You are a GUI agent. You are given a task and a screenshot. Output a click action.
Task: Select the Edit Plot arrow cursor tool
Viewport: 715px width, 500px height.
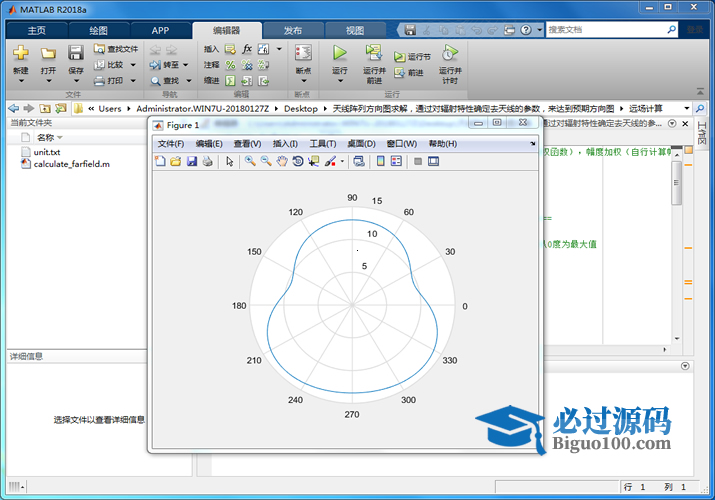[229, 161]
